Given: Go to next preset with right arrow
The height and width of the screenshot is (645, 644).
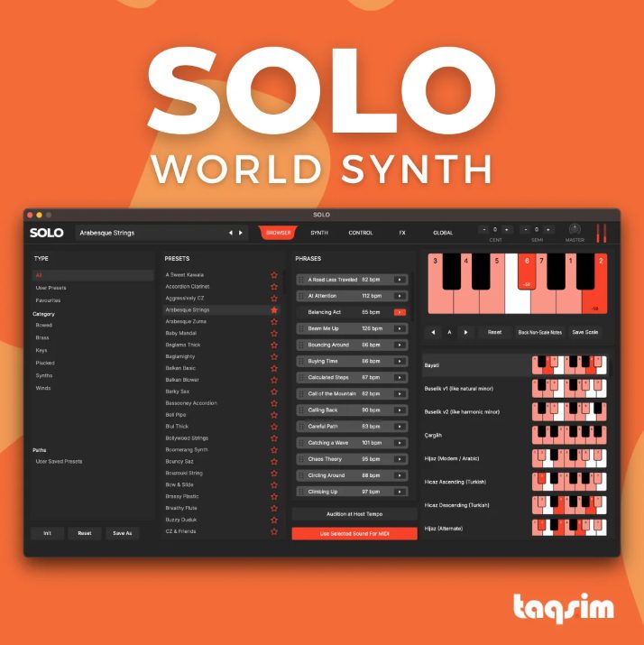Looking at the screenshot, I should (x=241, y=233).
